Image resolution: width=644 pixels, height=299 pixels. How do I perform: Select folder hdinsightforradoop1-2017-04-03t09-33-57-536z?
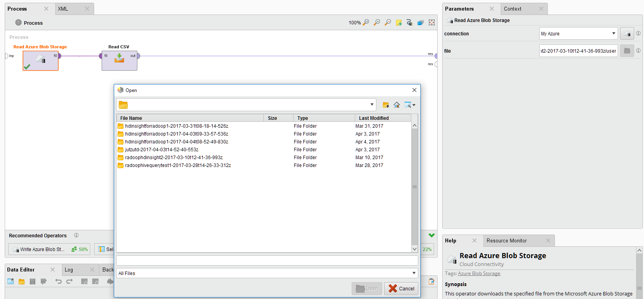click(x=264, y=134)
